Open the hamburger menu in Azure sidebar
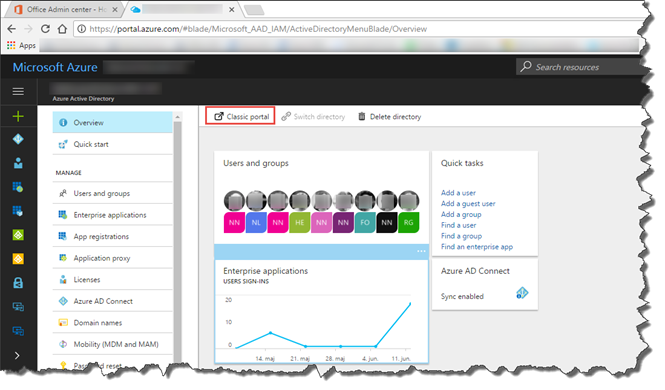Viewport: 665px width, 390px height. (x=18, y=92)
